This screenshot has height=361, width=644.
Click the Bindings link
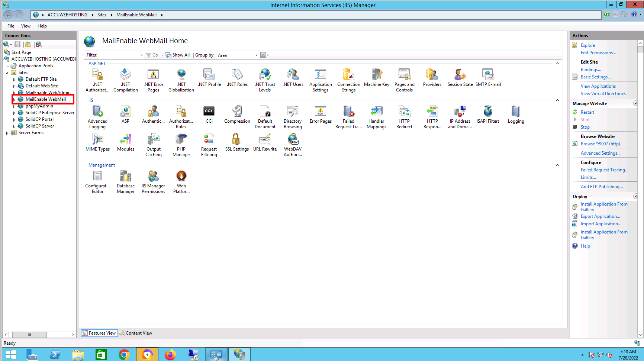[x=591, y=70]
